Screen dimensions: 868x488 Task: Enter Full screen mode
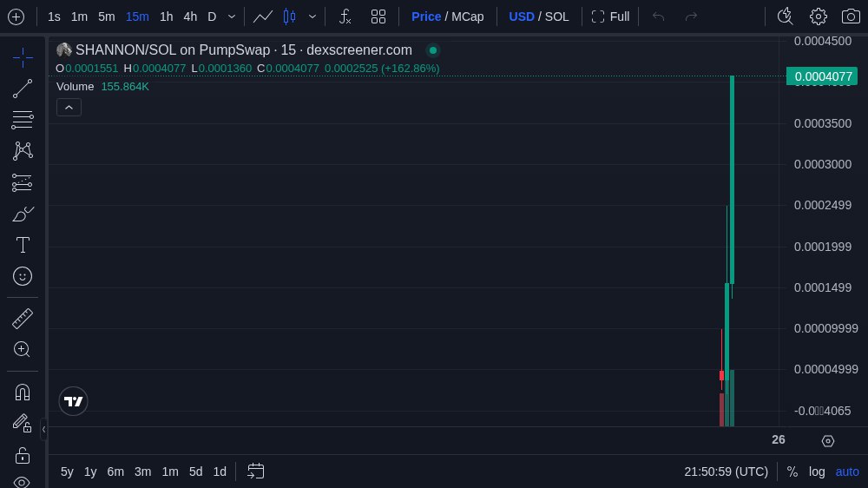(610, 16)
